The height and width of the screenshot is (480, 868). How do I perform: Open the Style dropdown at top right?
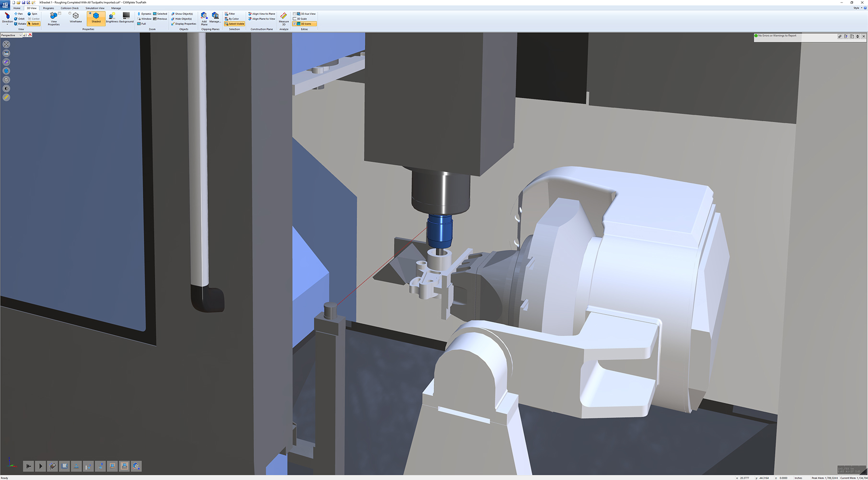tap(857, 8)
